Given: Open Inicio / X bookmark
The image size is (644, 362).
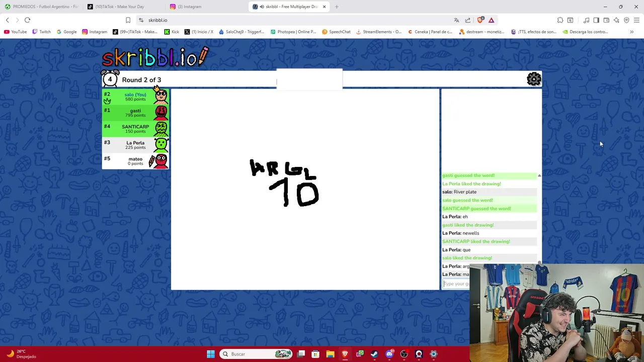Looking at the screenshot, I should point(199,32).
